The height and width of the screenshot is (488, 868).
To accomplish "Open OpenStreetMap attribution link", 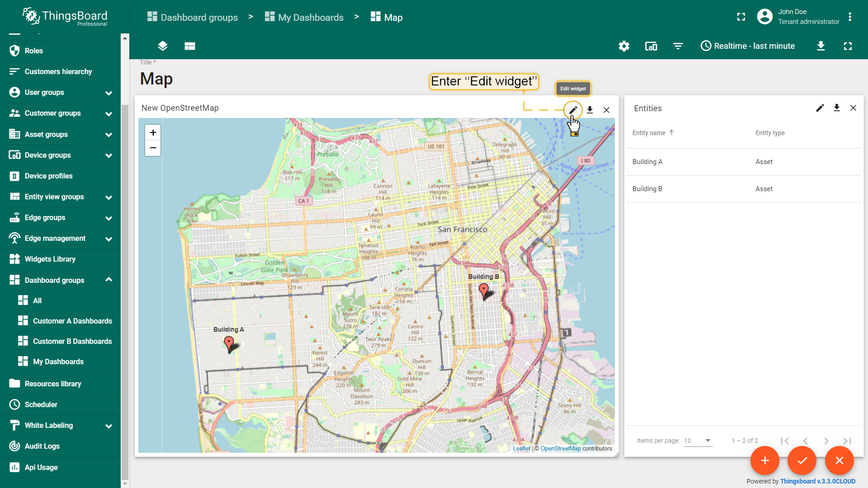I will pos(561,449).
